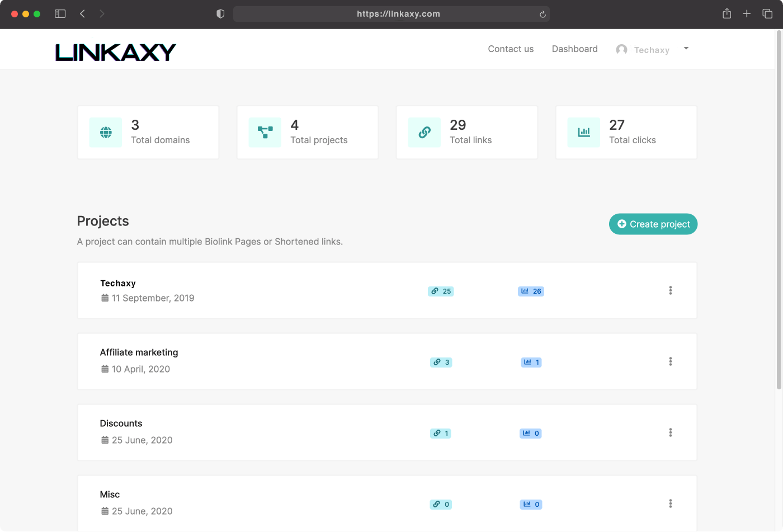Click the number 27 in clicks card
Viewport: 783px width, 532px height.
tap(617, 125)
